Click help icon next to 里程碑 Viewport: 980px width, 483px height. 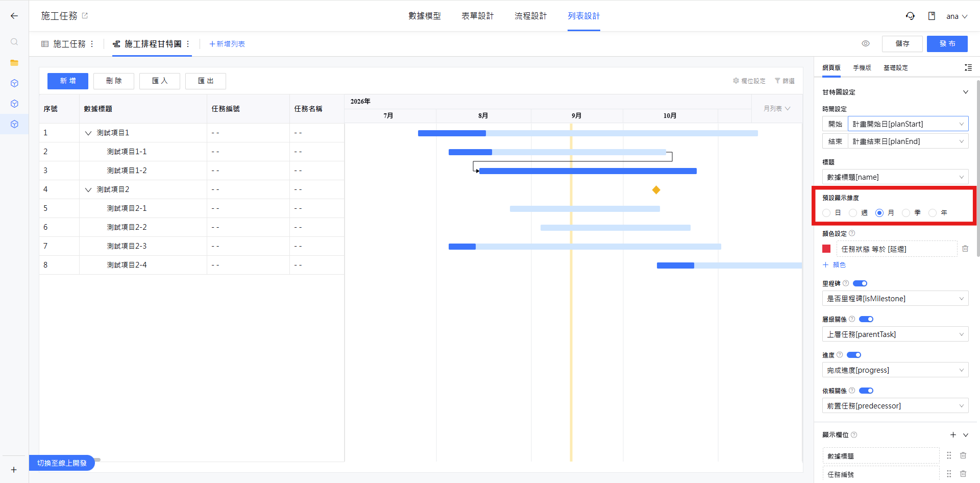click(x=846, y=283)
